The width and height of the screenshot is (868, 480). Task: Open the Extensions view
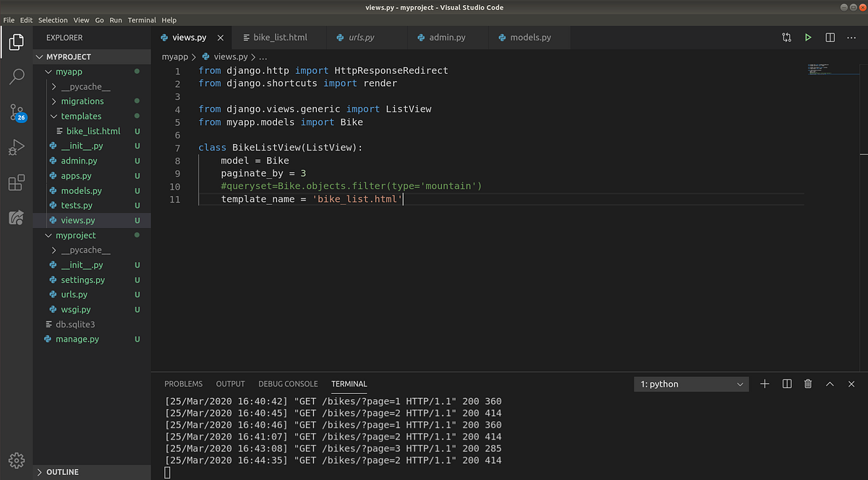[17, 183]
